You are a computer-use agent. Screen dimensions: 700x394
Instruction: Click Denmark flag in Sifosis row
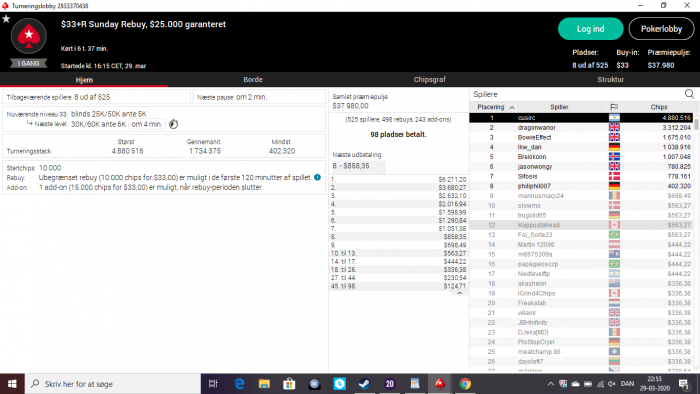pyautogui.click(x=614, y=176)
